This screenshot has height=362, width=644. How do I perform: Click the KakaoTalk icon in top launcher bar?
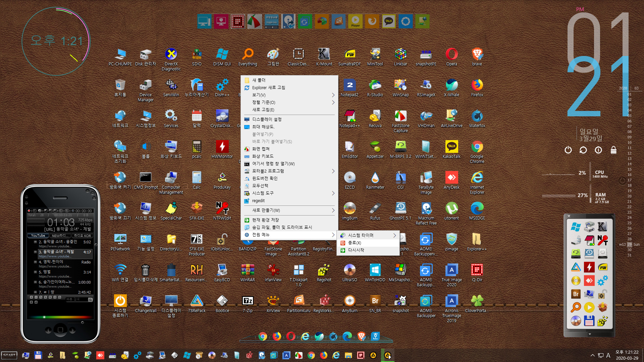388,21
